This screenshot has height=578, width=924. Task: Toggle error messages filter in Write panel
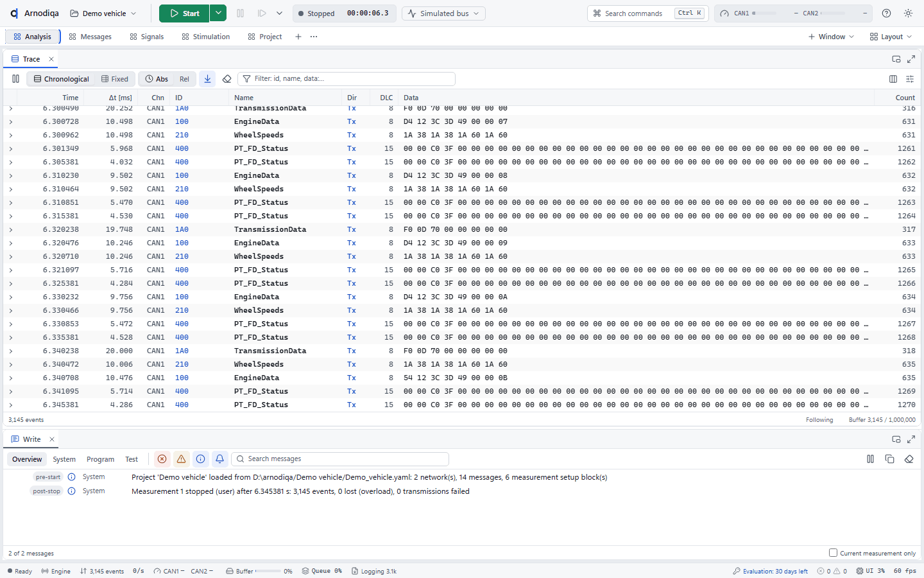pos(162,459)
